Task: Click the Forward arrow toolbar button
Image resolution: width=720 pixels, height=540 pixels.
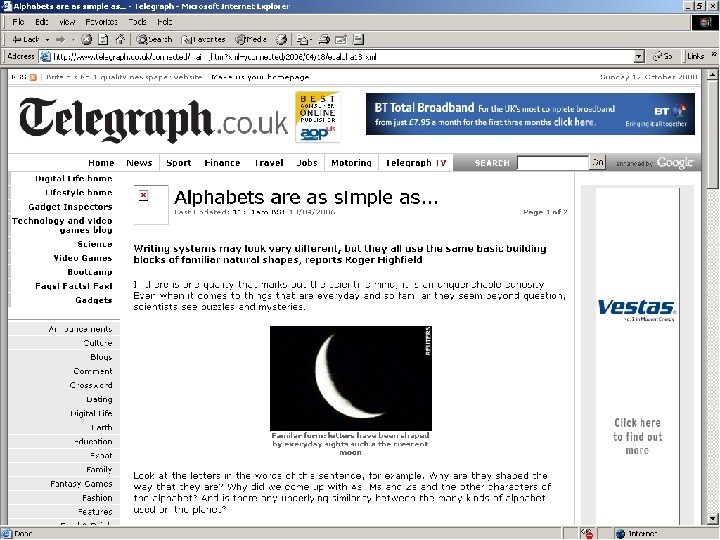Action: coord(60,39)
